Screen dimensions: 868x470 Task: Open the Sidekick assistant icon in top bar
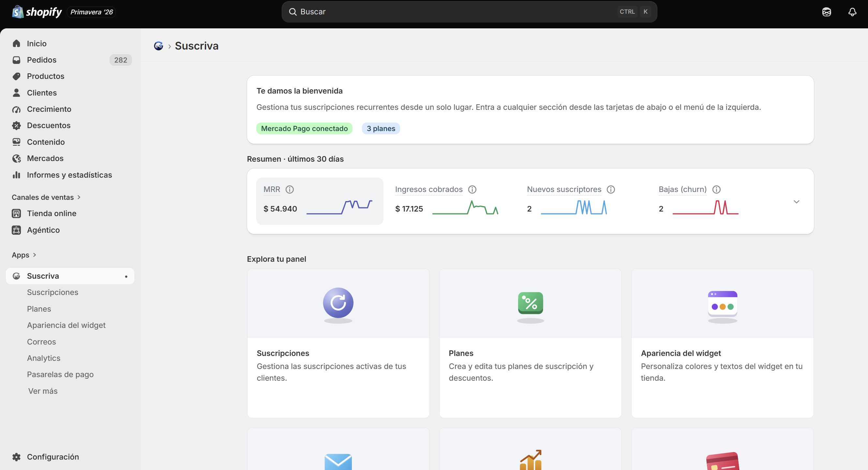click(x=826, y=12)
